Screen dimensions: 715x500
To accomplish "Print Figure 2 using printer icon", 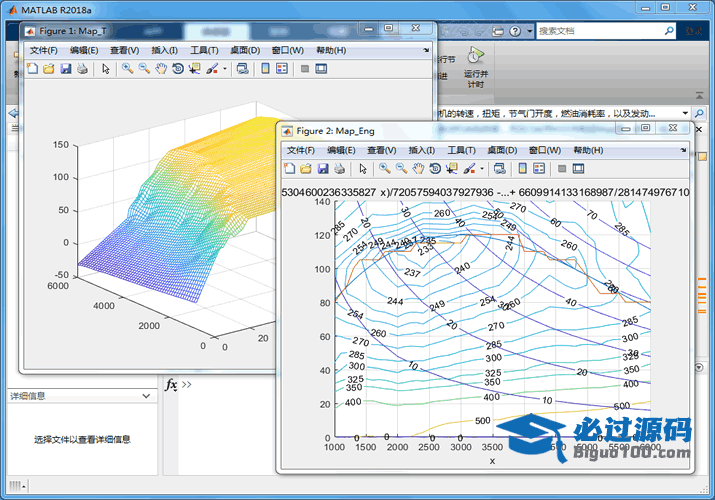I will tap(340, 168).
